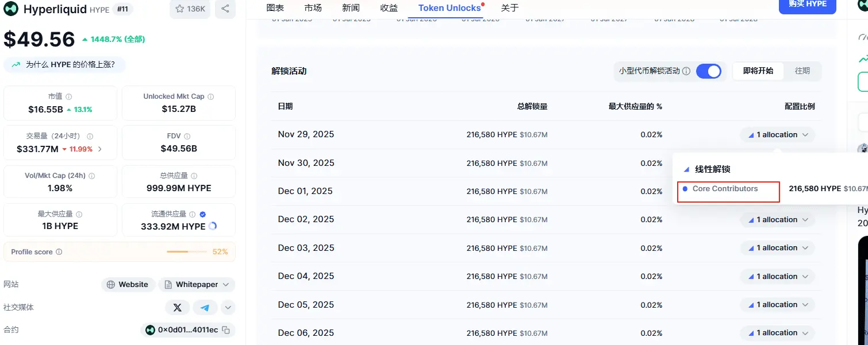
Task: Click the 配置比例 column header
Action: pos(800,106)
